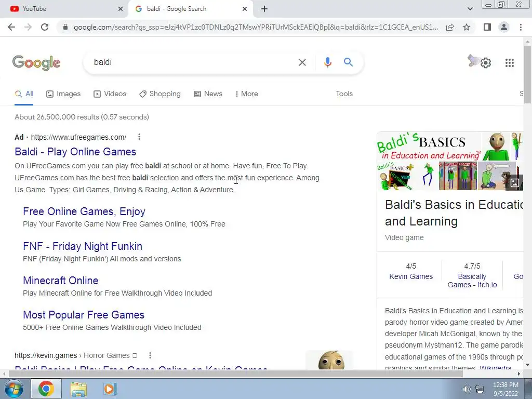Click the blue magnifier search button
This screenshot has height=399, width=532.
[348, 62]
